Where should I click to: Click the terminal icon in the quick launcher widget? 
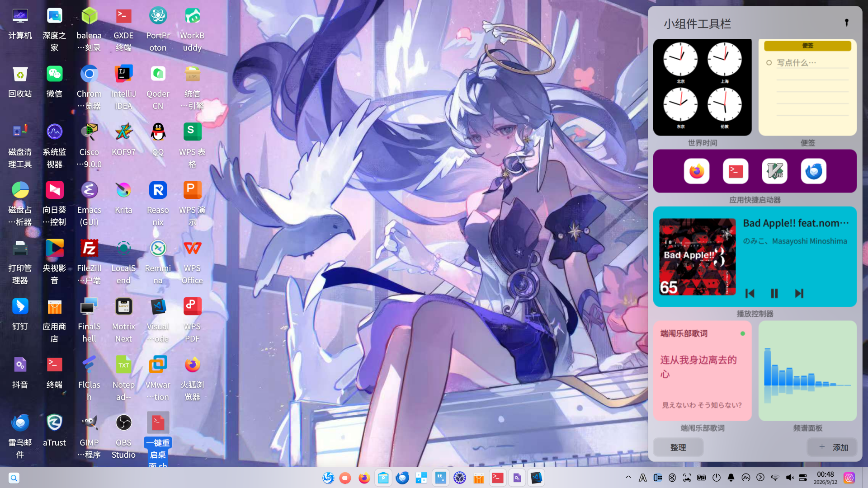coord(736,171)
